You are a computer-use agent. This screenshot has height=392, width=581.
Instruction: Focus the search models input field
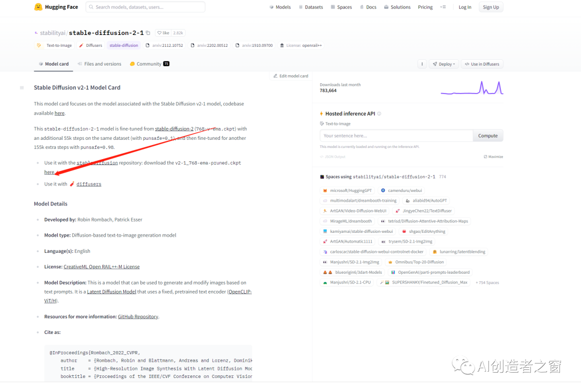pos(145,7)
